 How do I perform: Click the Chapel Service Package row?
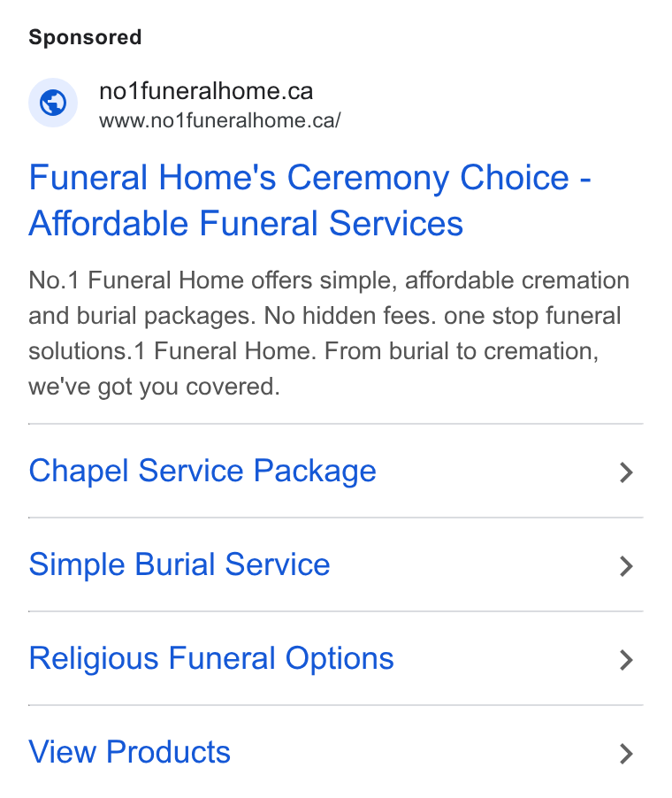(336, 471)
